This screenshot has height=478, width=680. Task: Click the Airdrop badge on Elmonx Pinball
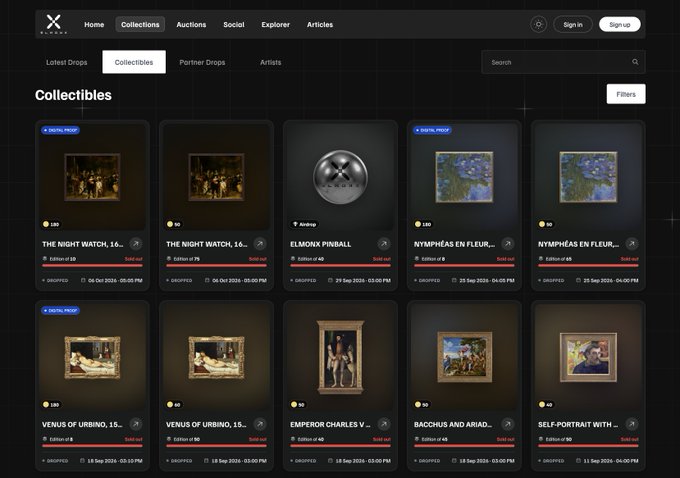click(x=304, y=224)
